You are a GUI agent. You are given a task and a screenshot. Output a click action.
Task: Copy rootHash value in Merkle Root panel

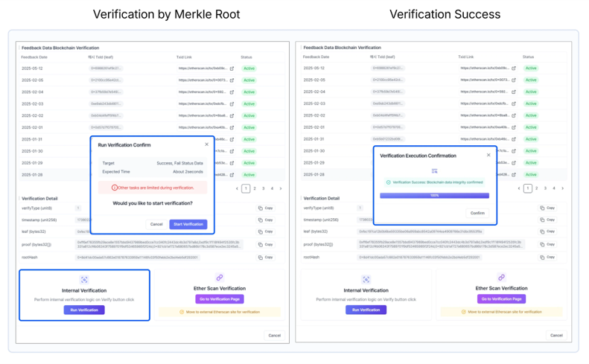pos(266,258)
